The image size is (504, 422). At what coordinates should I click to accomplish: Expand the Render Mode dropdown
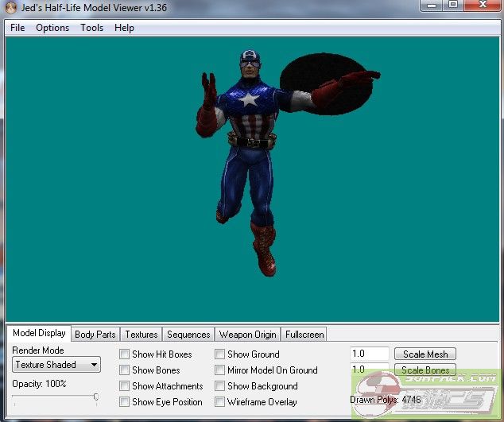click(x=56, y=365)
